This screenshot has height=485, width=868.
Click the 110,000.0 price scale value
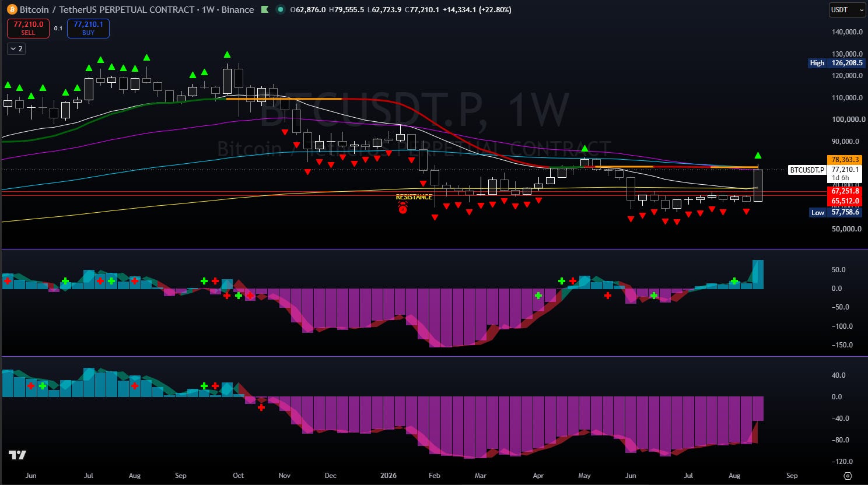tap(847, 97)
